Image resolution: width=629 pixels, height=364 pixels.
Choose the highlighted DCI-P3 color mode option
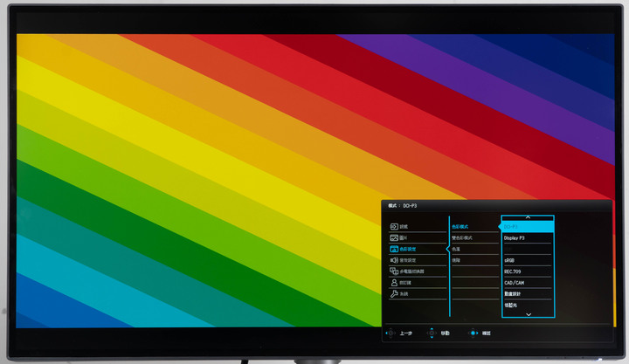[528, 226]
